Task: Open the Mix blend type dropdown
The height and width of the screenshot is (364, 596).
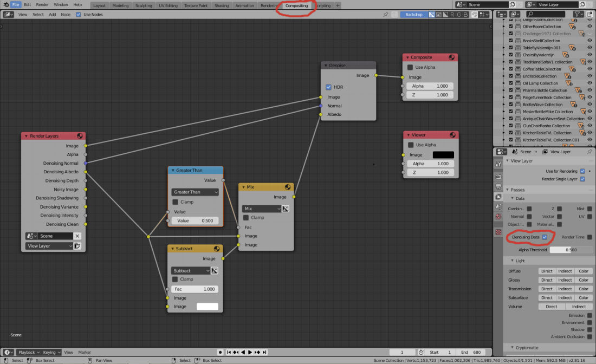Action: coord(262,209)
